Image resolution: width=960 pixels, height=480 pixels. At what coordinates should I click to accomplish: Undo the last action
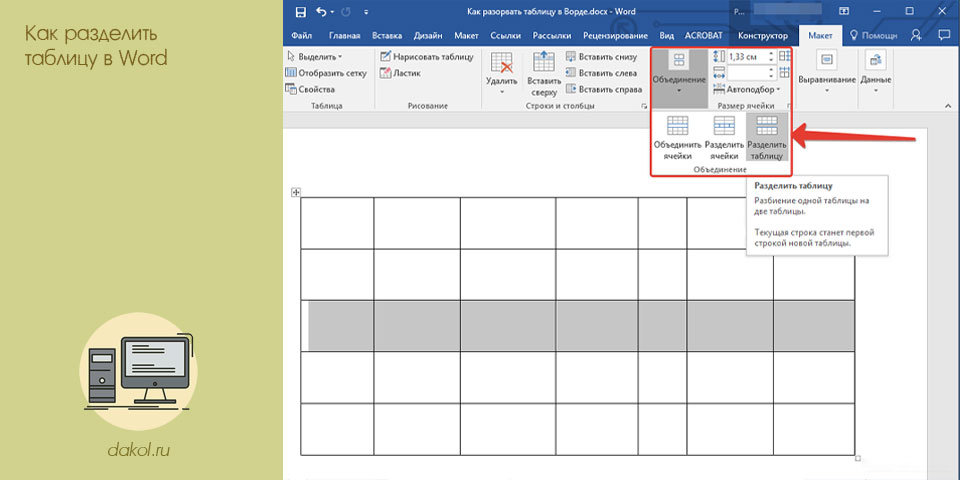click(x=321, y=12)
